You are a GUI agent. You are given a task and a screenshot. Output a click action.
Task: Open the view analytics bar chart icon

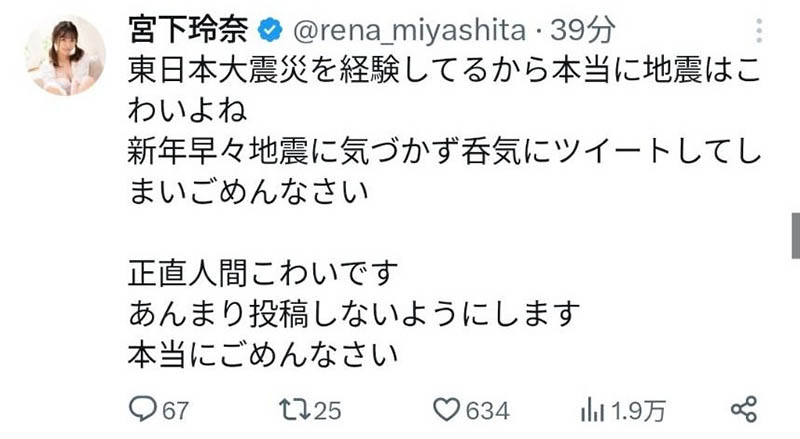point(592,409)
